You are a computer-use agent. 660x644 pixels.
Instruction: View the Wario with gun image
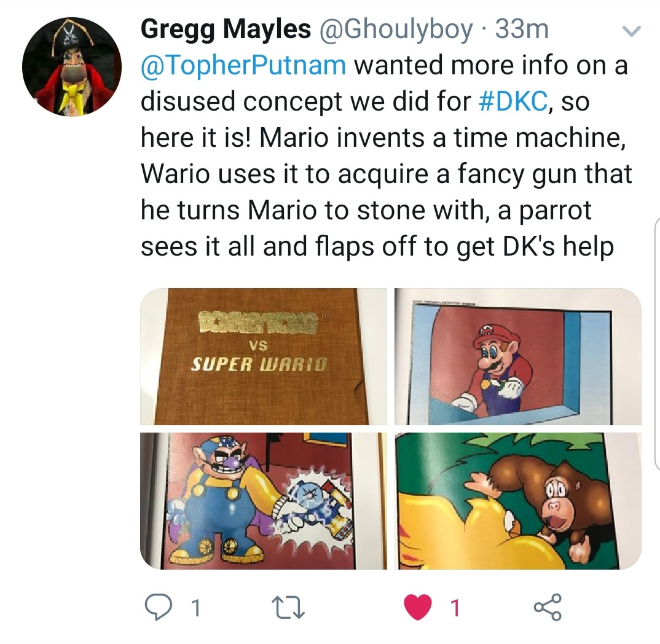(264, 501)
